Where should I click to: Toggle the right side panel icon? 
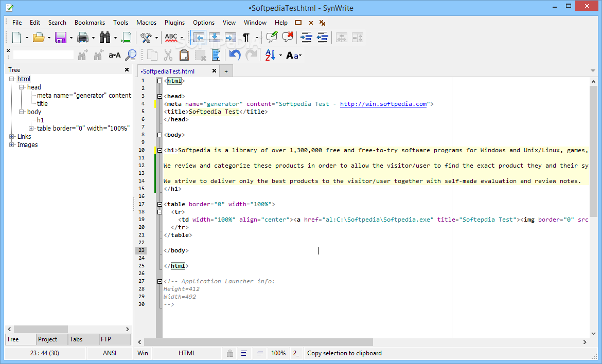pyautogui.click(x=231, y=38)
